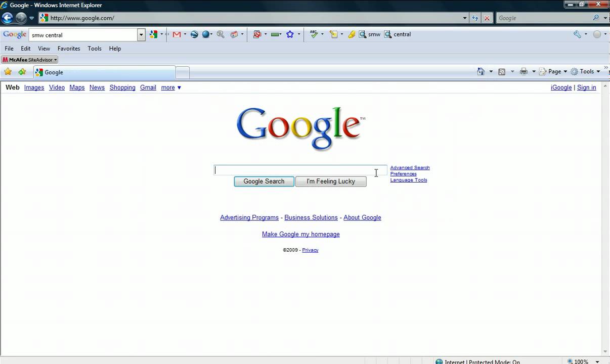This screenshot has height=364, width=610.
Task: Open the Tools menu in menu bar
Action: pyautogui.click(x=95, y=49)
